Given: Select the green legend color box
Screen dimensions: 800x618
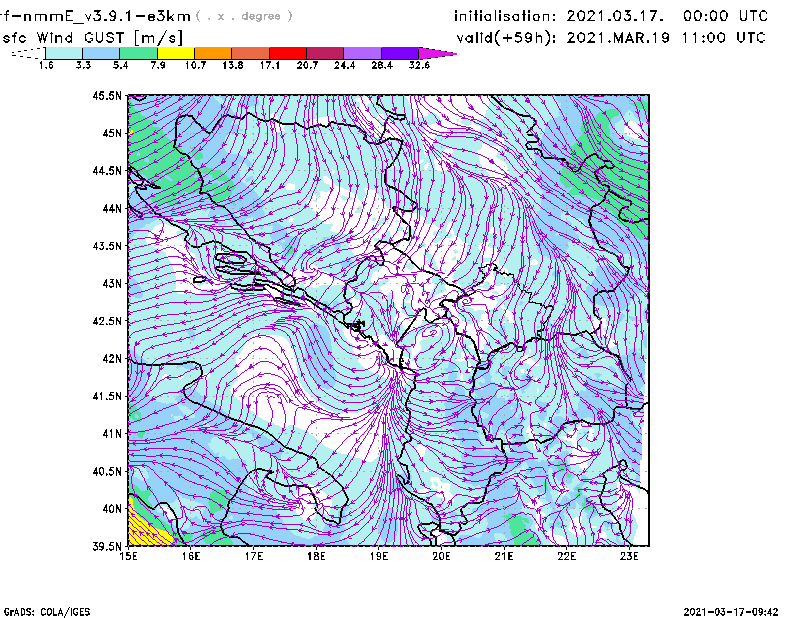Looking at the screenshot, I should pos(138,52).
